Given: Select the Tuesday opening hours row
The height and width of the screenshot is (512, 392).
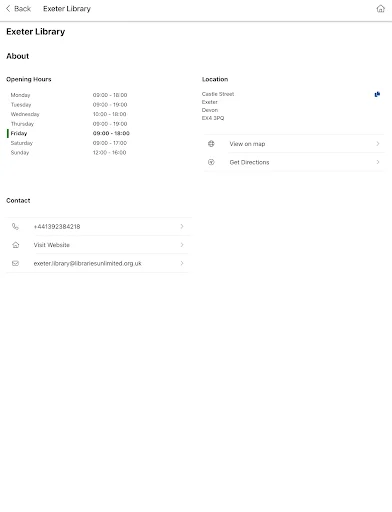Looking at the screenshot, I should 69,105.
